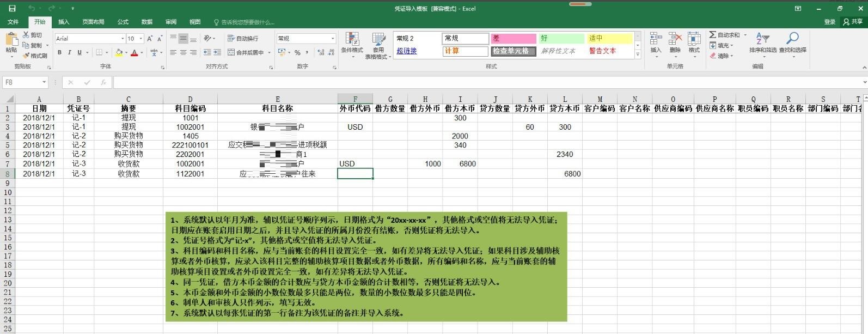Viewport: 868px width, 334px height.
Task: Toggle Wrap Text (自动换行)
Action: click(x=243, y=39)
